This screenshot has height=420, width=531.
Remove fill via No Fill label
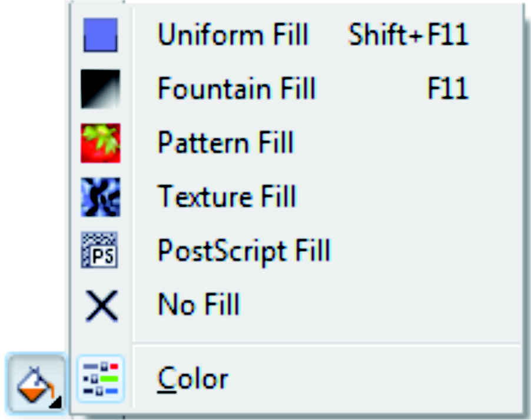click(x=199, y=305)
